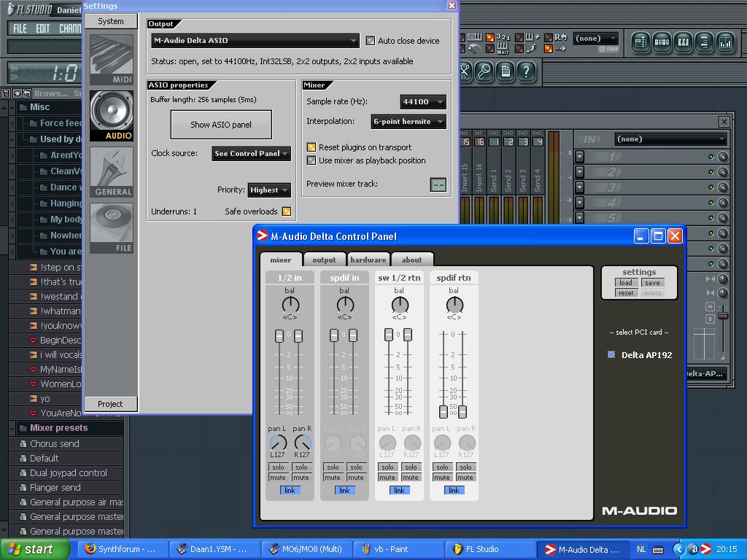Click the bal knob of 1/2 in
Viewport: 747px width, 560px height.
click(290, 305)
